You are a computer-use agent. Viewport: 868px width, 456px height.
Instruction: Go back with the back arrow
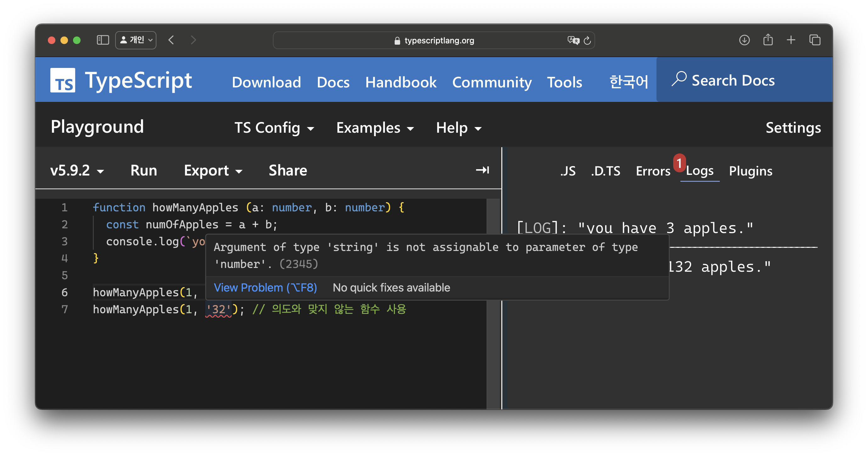pyautogui.click(x=171, y=40)
